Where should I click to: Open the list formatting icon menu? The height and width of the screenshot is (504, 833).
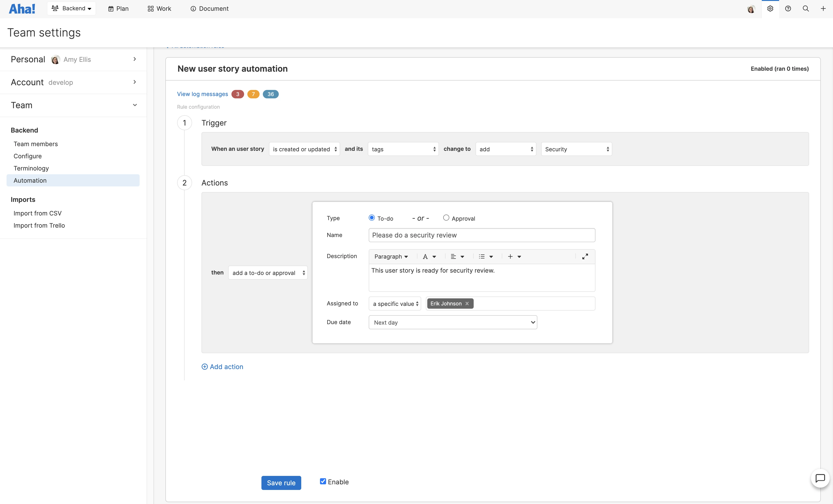pos(485,256)
